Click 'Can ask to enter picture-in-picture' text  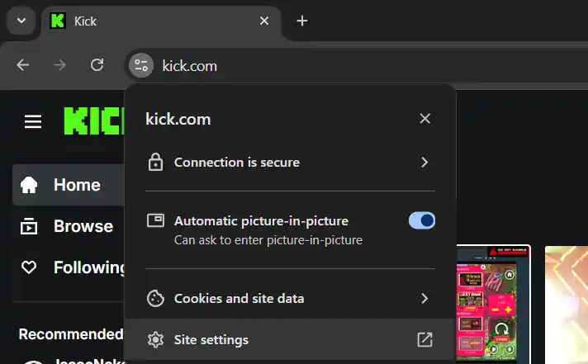tap(268, 240)
